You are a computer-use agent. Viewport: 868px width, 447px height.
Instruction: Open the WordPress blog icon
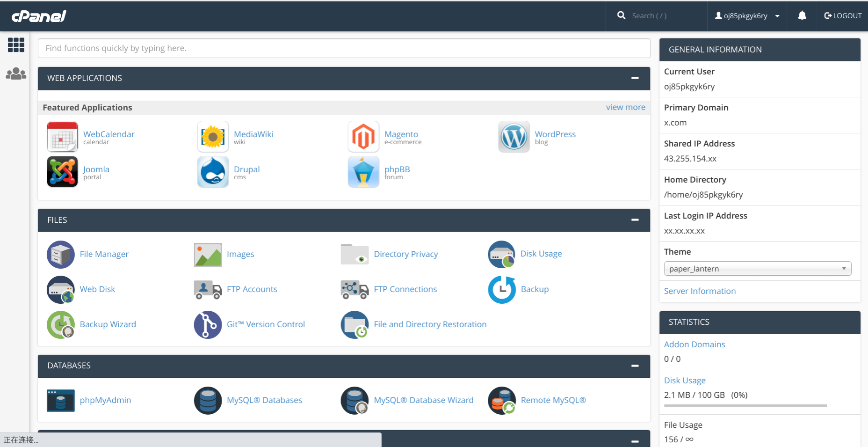[514, 137]
